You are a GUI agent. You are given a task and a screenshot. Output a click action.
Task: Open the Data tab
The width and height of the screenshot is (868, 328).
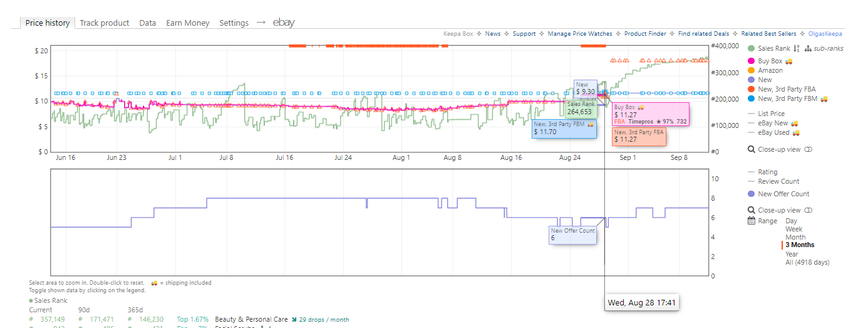pyautogui.click(x=148, y=23)
